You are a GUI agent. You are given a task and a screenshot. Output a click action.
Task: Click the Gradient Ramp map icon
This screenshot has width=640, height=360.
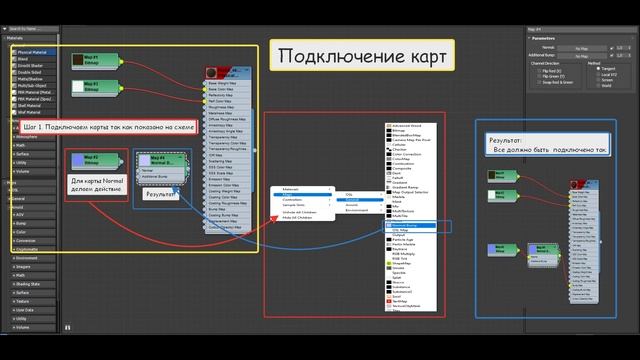point(389,187)
